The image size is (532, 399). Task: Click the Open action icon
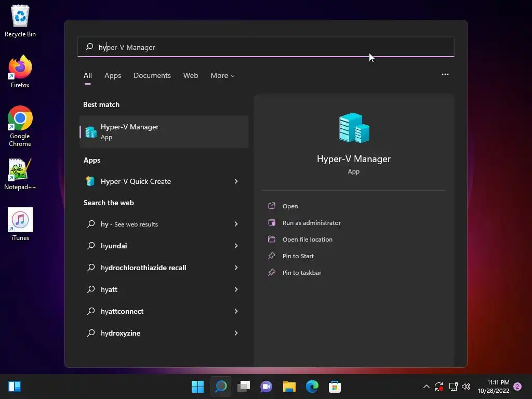272,206
